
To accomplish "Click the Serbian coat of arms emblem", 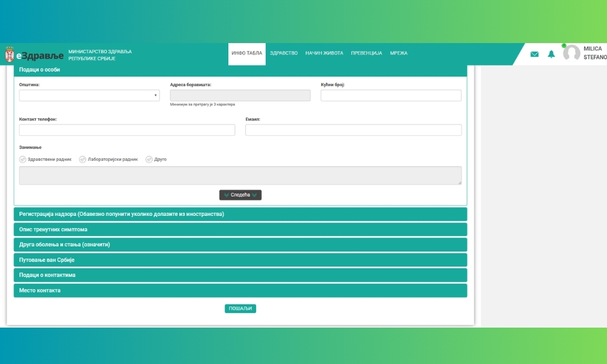I will point(9,55).
